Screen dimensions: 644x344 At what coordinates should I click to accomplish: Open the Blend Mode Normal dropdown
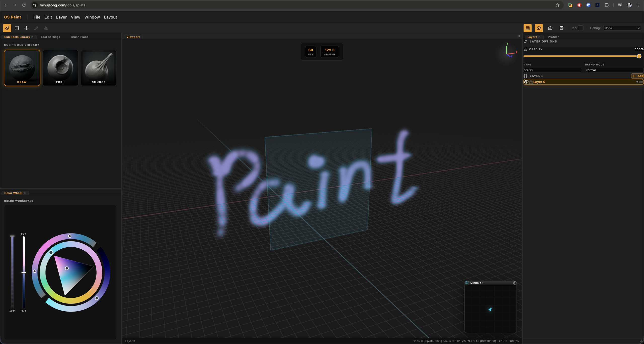coord(614,70)
